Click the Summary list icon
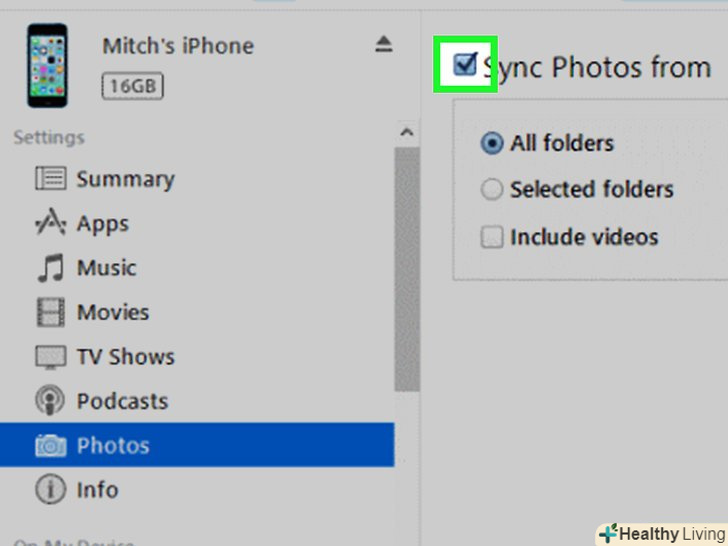Image resolution: width=728 pixels, height=546 pixels. coord(51,178)
